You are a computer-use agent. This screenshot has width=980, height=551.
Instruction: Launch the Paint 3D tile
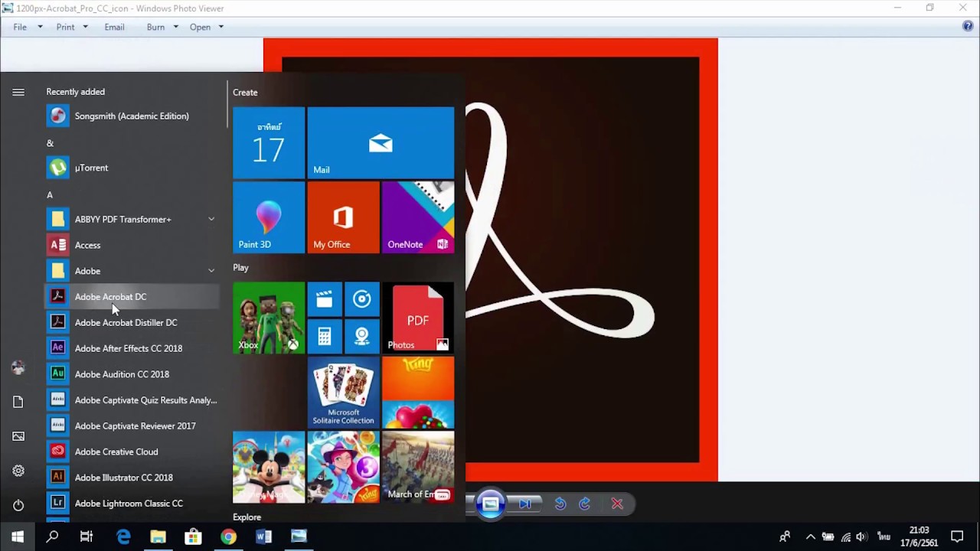[269, 217]
